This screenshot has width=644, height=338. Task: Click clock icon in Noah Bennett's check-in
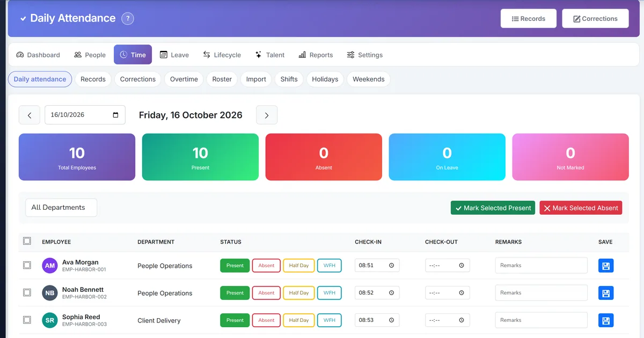391,293
